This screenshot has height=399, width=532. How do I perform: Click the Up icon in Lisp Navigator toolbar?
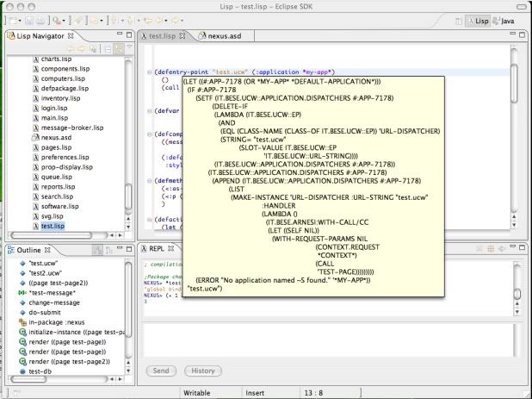pos(93,49)
